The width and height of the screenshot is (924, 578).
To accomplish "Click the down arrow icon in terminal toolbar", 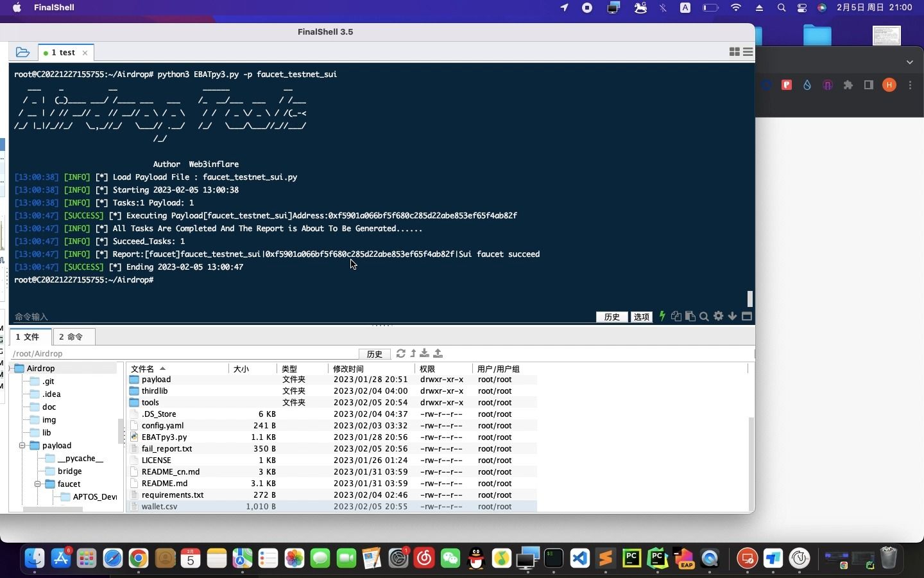I will click(732, 316).
